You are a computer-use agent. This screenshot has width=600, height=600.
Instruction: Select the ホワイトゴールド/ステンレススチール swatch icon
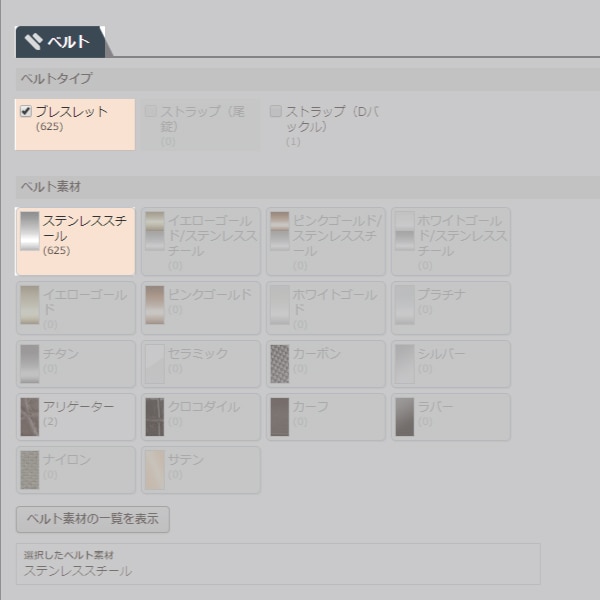pyautogui.click(x=405, y=231)
